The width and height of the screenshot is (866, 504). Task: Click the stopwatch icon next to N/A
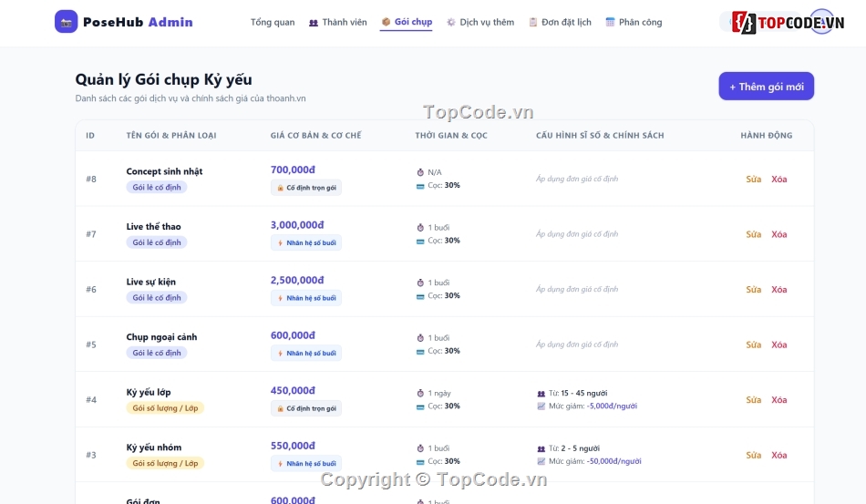(x=420, y=172)
